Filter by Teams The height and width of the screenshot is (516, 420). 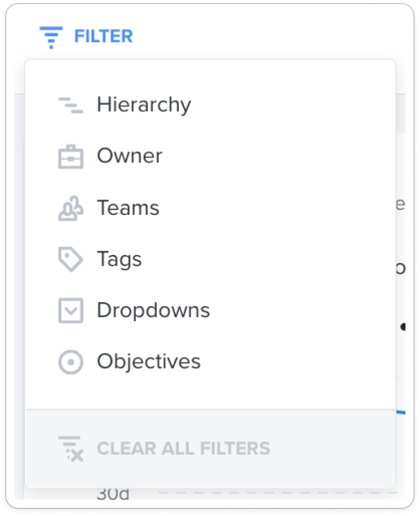211,208
